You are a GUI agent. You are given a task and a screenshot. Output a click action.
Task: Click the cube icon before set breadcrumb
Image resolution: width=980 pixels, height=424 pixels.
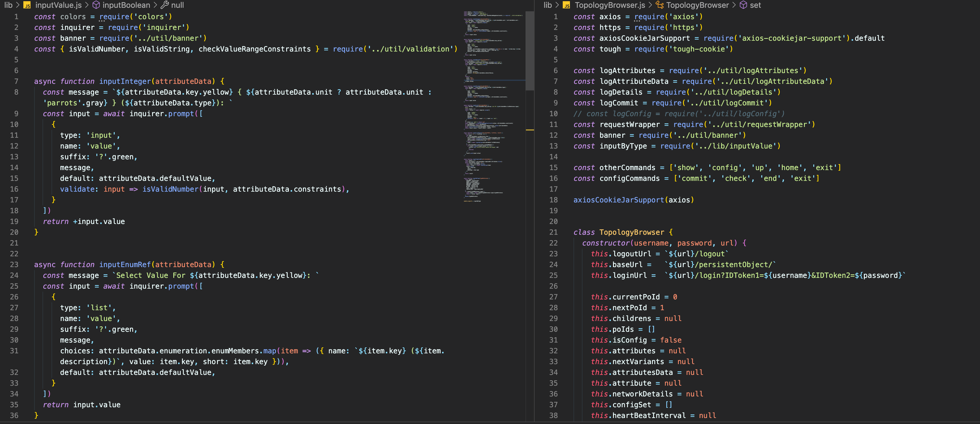[743, 5]
